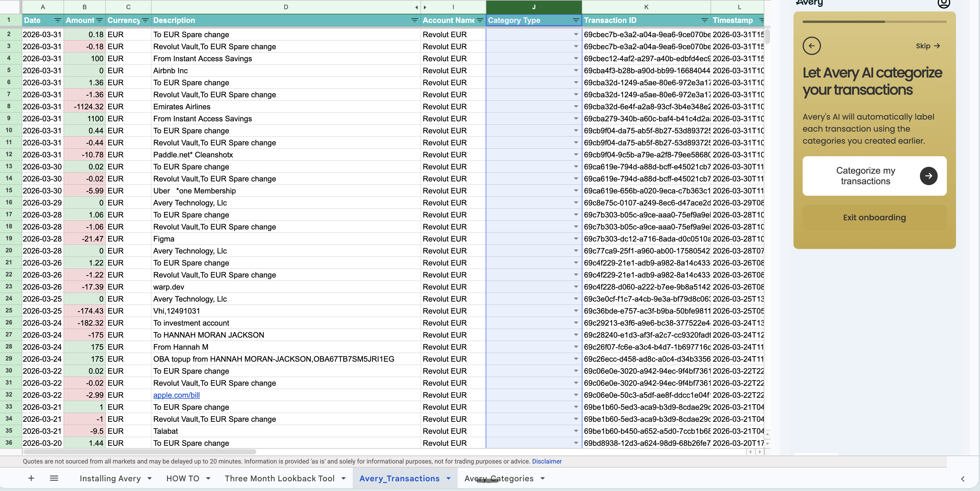Image resolution: width=980 pixels, height=491 pixels.
Task: Collapse the Avery sidebar with the chevron
Action: coord(963,479)
